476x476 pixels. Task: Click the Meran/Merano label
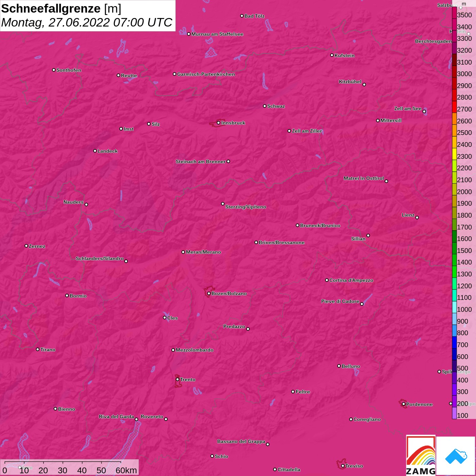click(203, 252)
